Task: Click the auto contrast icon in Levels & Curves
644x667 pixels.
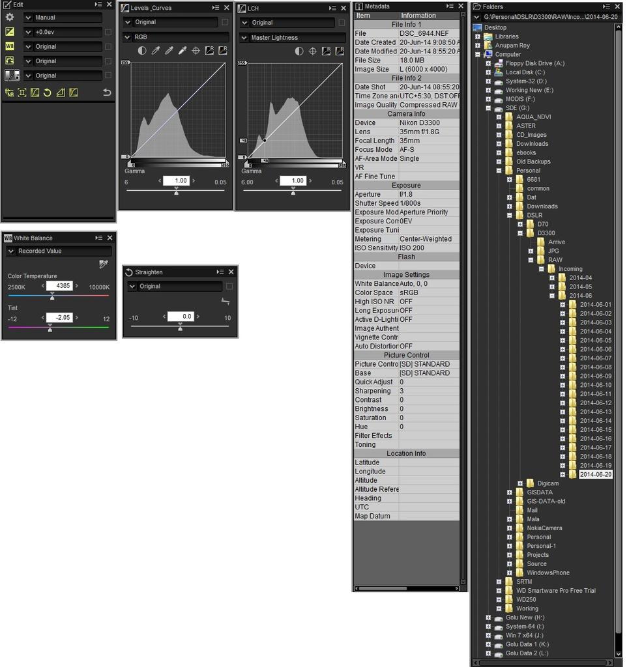Action: [x=142, y=51]
